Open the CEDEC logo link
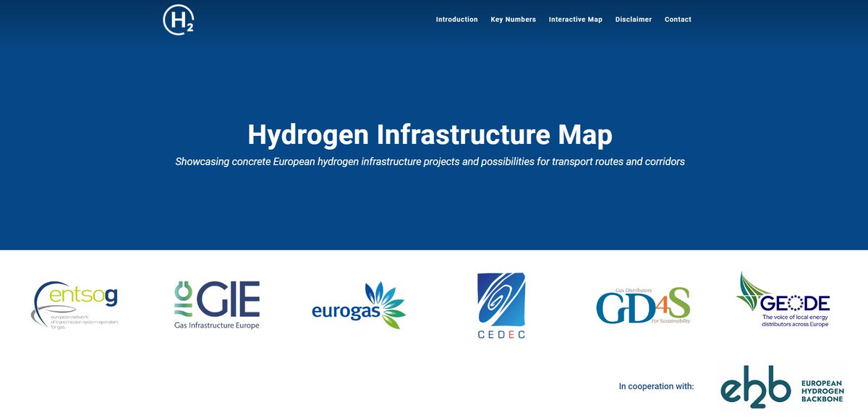 (501, 305)
